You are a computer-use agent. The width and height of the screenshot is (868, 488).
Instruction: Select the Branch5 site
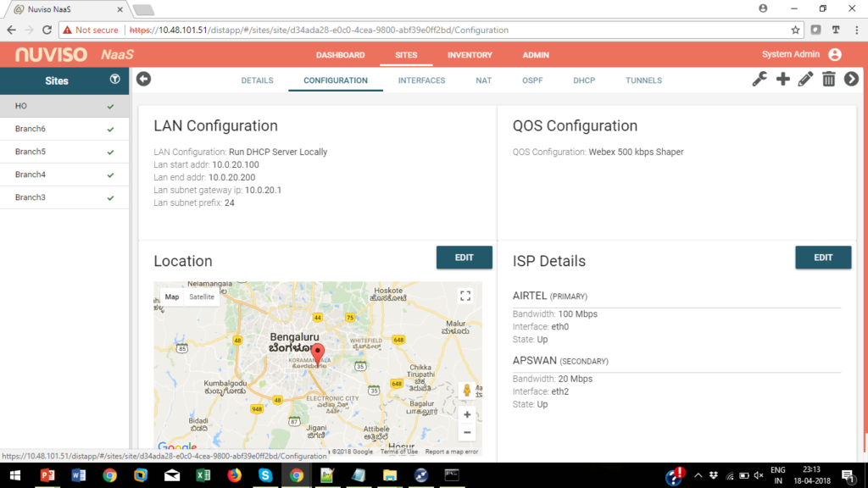coord(64,152)
